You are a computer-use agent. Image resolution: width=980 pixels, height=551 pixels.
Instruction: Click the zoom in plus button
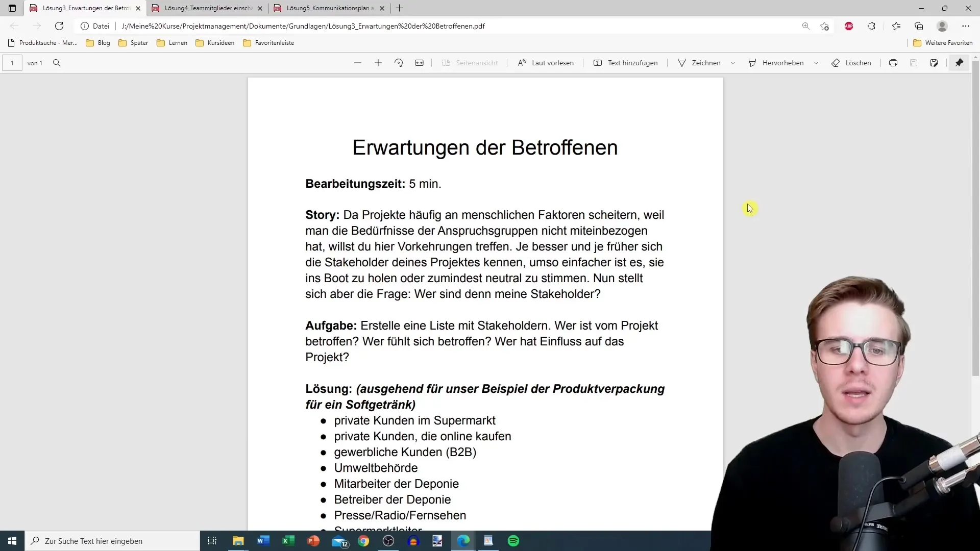pyautogui.click(x=378, y=63)
